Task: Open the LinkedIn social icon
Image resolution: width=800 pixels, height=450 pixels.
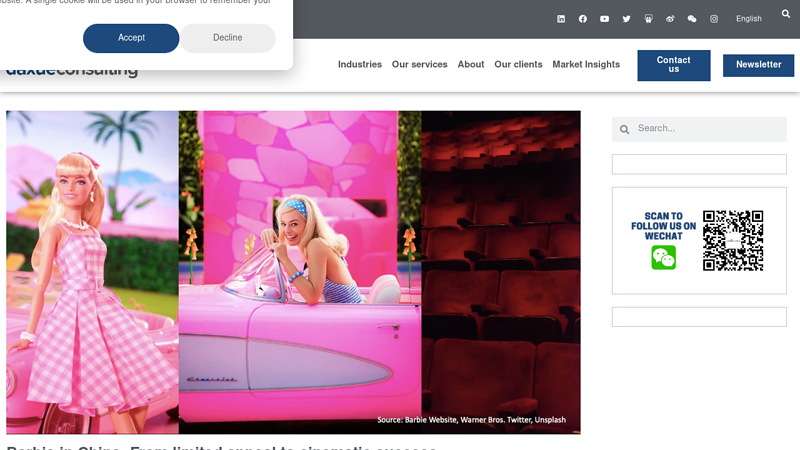Action: tap(561, 19)
